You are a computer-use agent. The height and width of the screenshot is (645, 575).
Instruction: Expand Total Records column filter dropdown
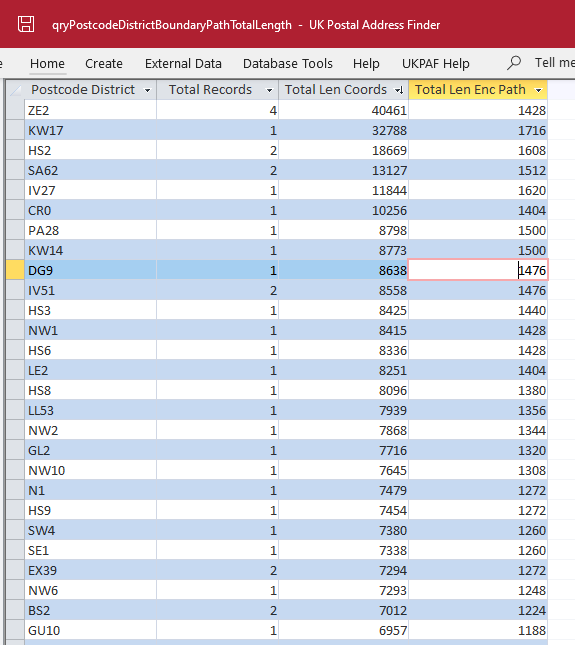coord(269,90)
